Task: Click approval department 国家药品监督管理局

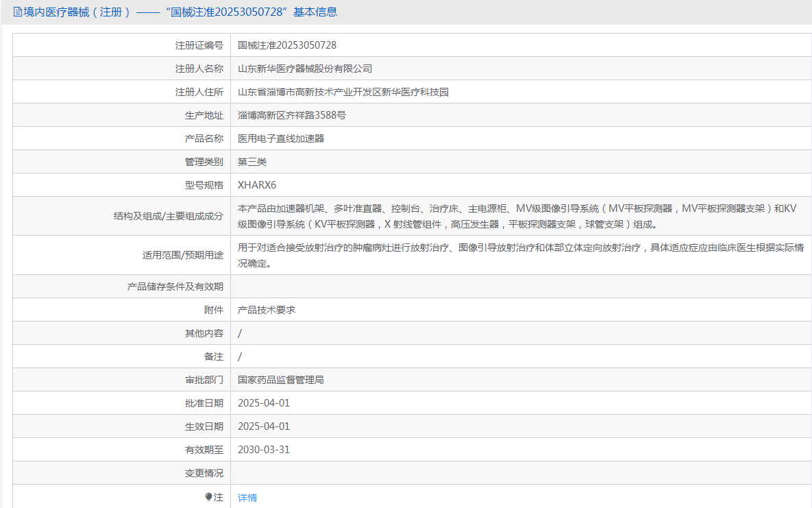Action: click(281, 380)
